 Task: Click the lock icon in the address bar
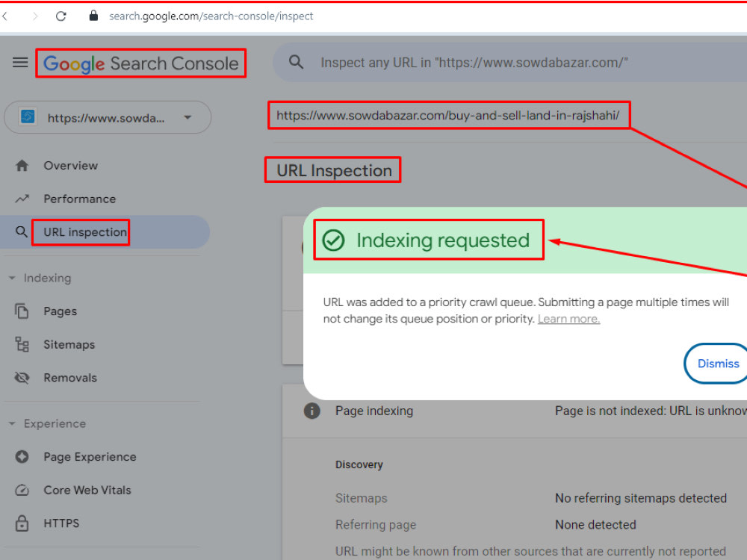94,16
